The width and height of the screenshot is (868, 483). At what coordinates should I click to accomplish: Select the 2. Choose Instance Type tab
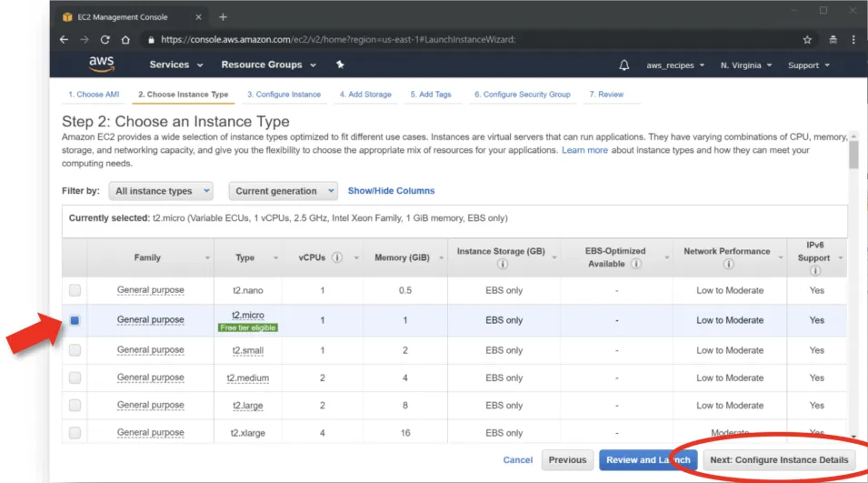(x=184, y=95)
